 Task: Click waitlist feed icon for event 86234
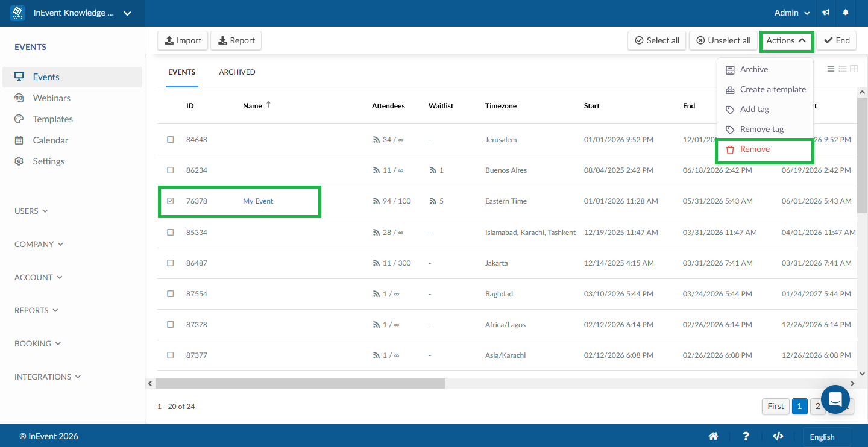point(433,170)
